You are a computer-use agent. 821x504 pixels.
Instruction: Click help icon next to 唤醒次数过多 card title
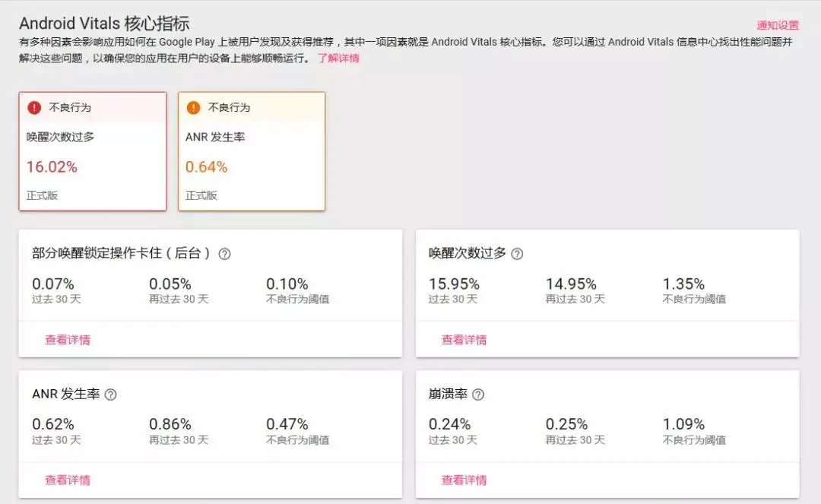point(517,254)
